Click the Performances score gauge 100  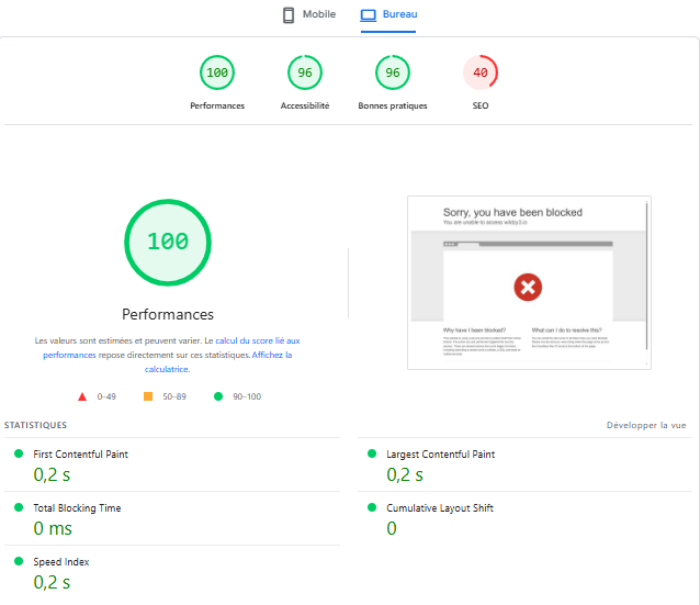(217, 72)
